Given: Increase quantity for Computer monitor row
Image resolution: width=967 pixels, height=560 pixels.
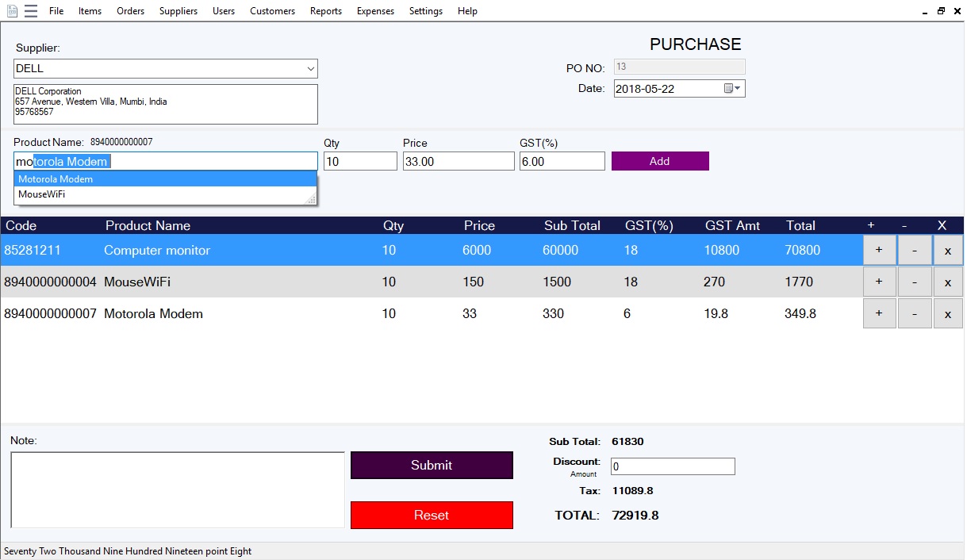Looking at the screenshot, I should coord(879,250).
